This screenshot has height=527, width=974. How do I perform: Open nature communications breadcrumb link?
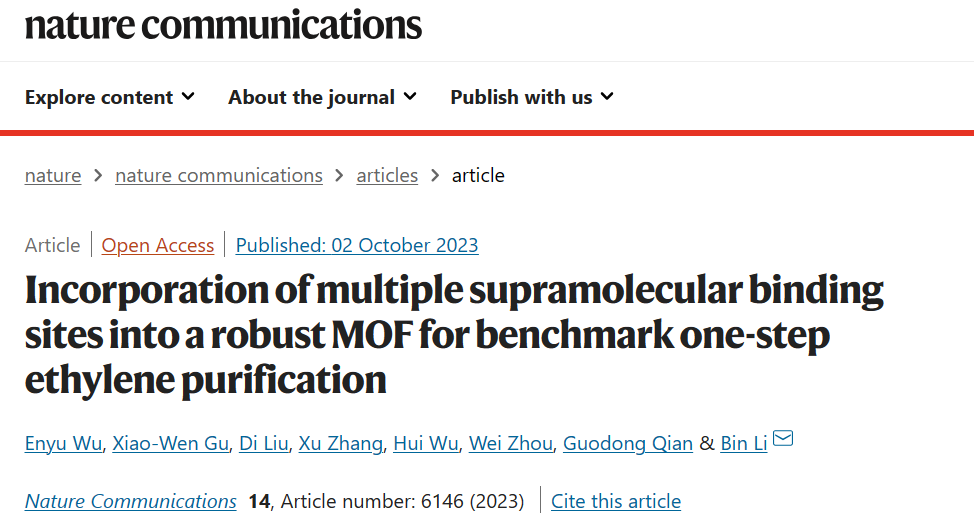point(219,176)
